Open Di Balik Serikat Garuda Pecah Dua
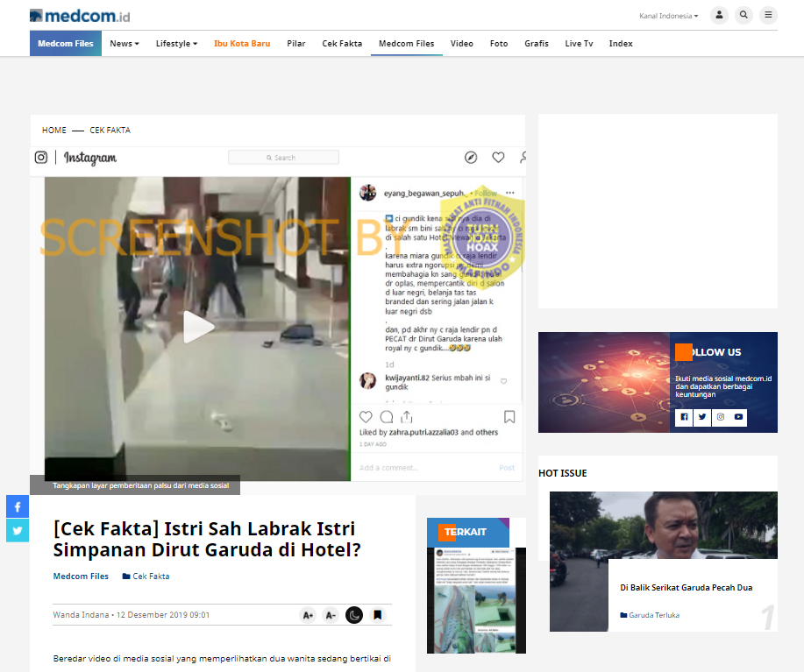 [x=686, y=588]
